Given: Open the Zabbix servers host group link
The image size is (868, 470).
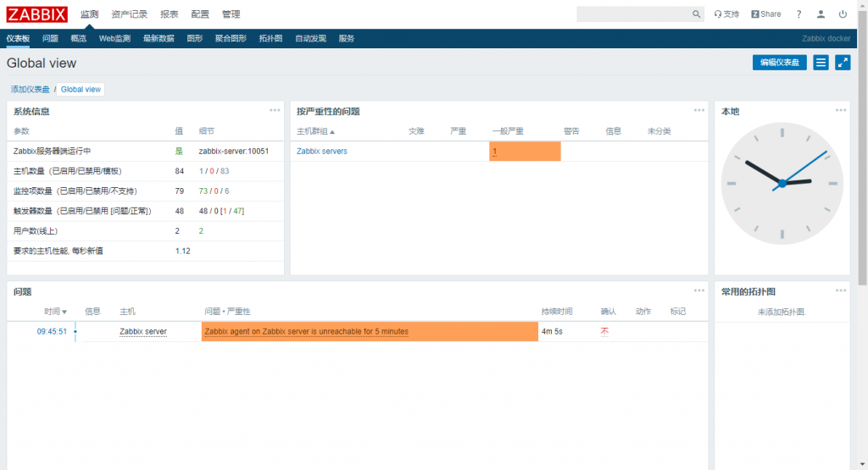Looking at the screenshot, I should [321, 151].
